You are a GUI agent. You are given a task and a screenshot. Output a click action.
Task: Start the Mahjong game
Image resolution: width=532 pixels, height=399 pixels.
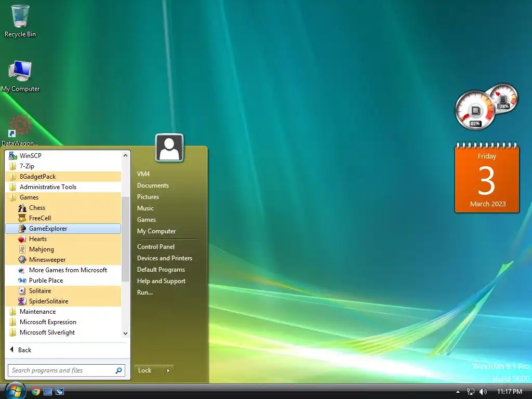pos(63,249)
